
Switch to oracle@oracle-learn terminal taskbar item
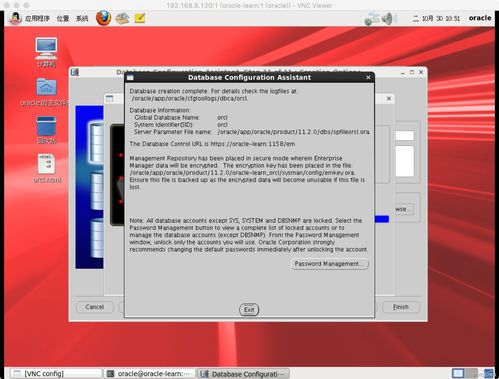point(149,374)
